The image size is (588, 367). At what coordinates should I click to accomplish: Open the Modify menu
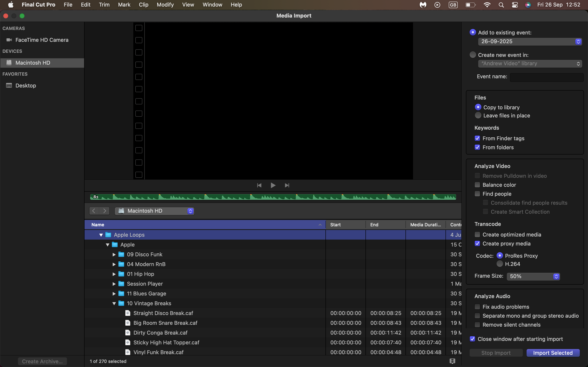click(x=165, y=5)
